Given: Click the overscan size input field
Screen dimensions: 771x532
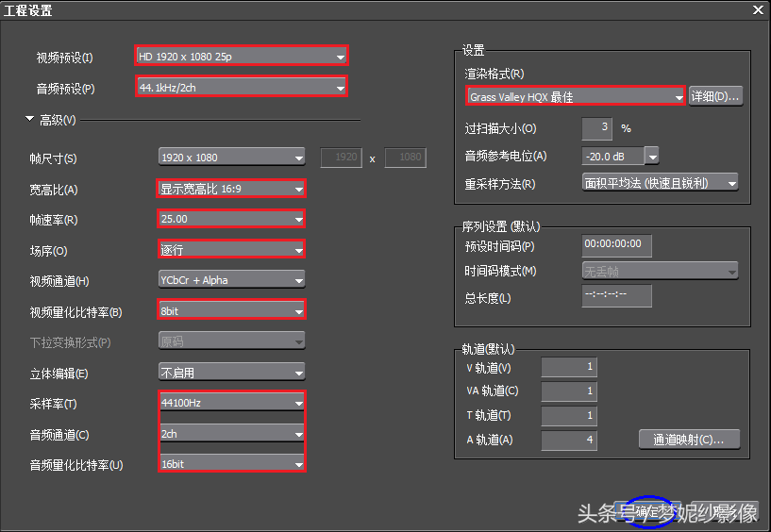Looking at the screenshot, I should point(596,127).
